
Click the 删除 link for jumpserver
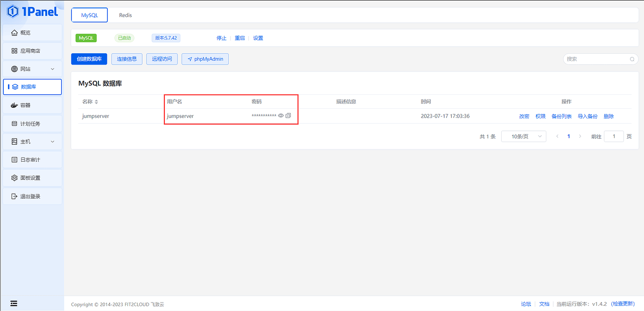(x=609, y=116)
